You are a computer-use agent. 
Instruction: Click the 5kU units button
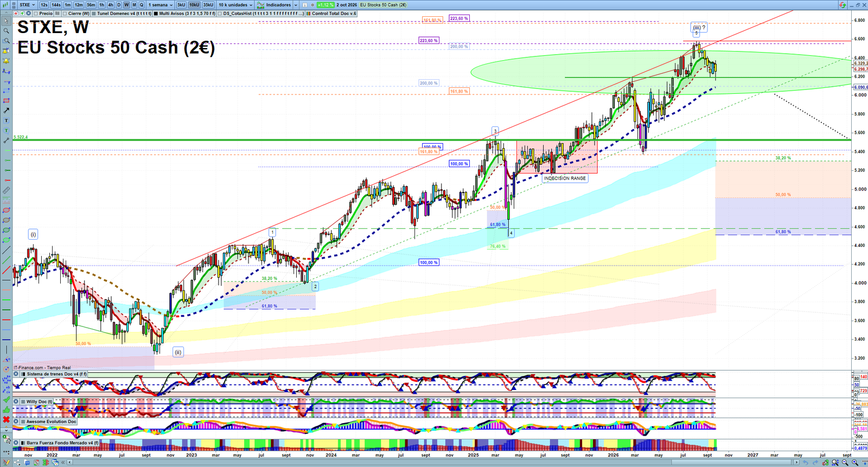181,5
